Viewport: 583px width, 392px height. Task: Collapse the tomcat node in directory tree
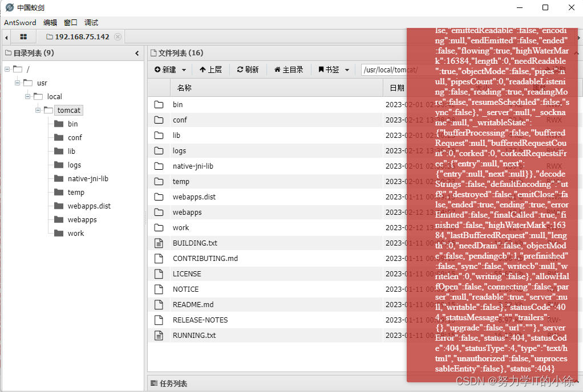tap(38, 110)
